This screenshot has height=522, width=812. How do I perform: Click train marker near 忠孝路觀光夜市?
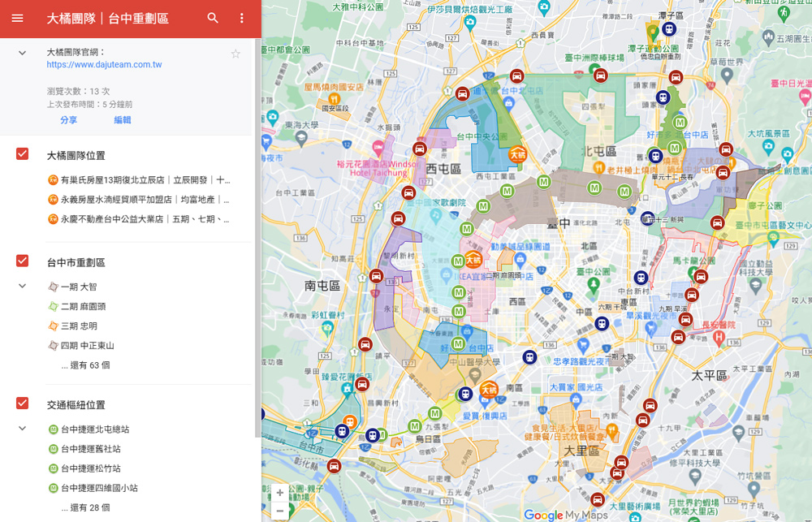pos(529,357)
